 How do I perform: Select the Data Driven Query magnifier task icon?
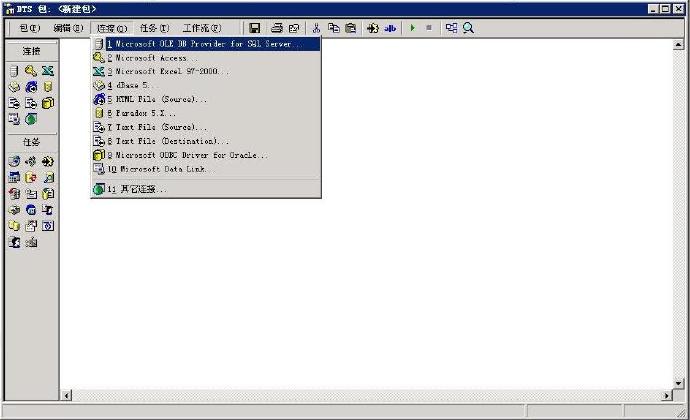point(48,177)
